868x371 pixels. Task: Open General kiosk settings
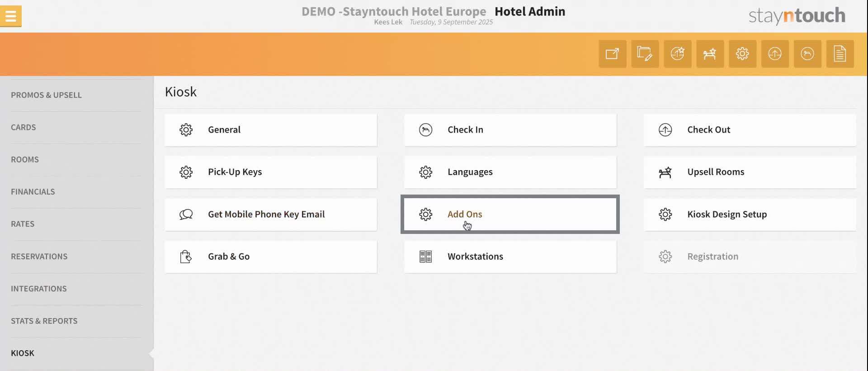coord(271,130)
